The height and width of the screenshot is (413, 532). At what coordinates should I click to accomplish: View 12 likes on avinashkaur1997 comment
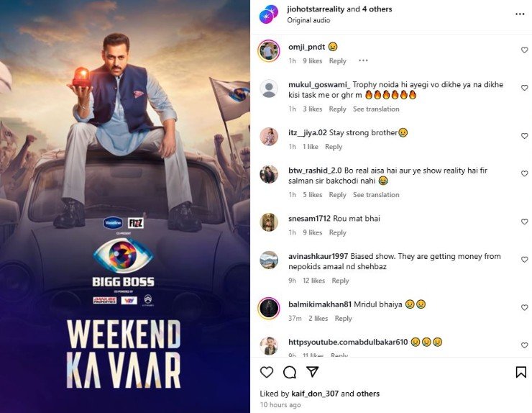tap(314, 281)
